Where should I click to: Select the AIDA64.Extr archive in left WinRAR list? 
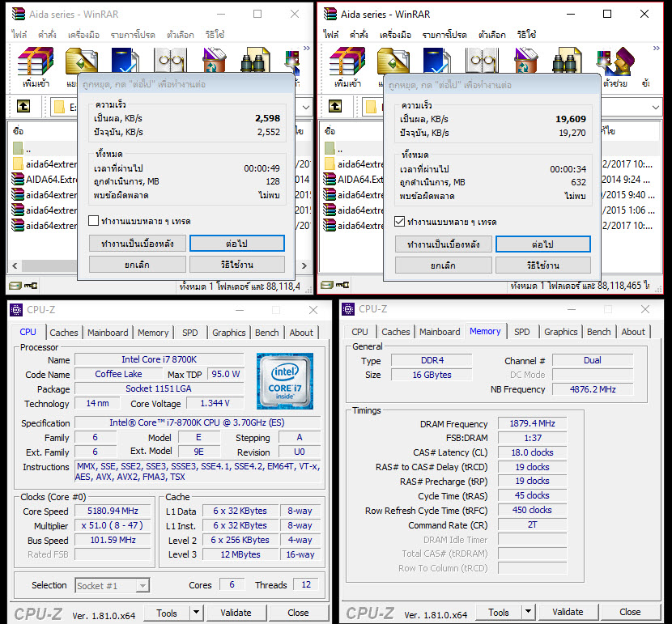[x=45, y=180]
